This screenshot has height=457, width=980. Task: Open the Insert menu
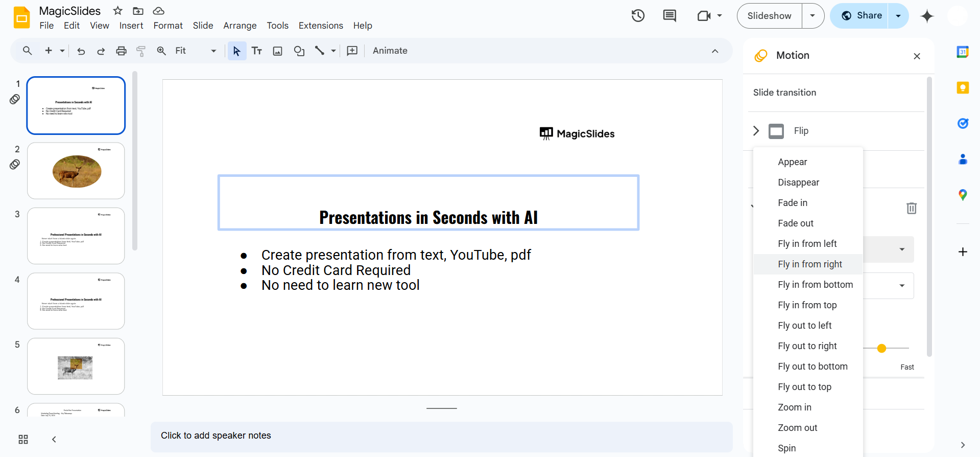[131, 26]
